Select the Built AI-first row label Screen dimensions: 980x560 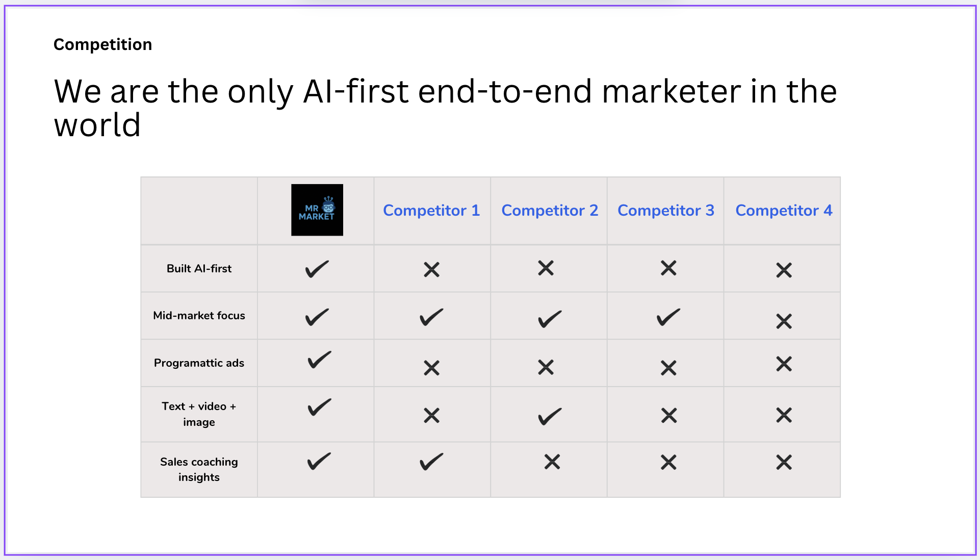coord(199,268)
